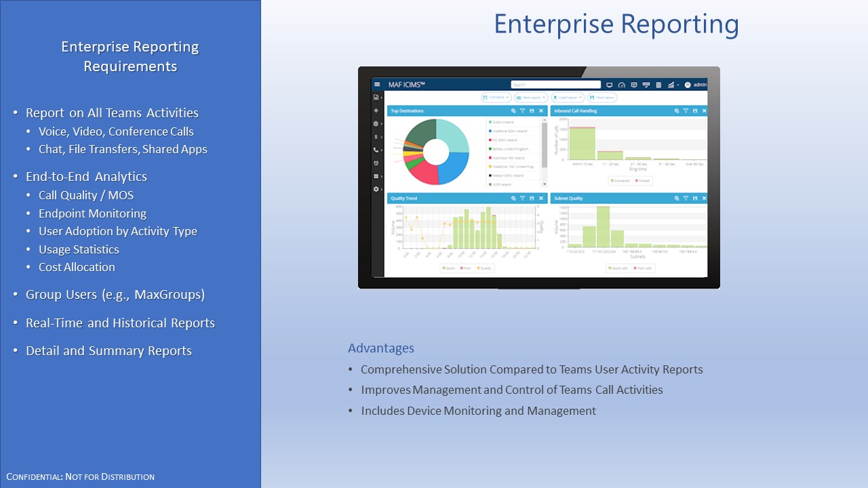
Task: Open the hamburger menu beside MAF ICIMS
Action: pos(377,85)
